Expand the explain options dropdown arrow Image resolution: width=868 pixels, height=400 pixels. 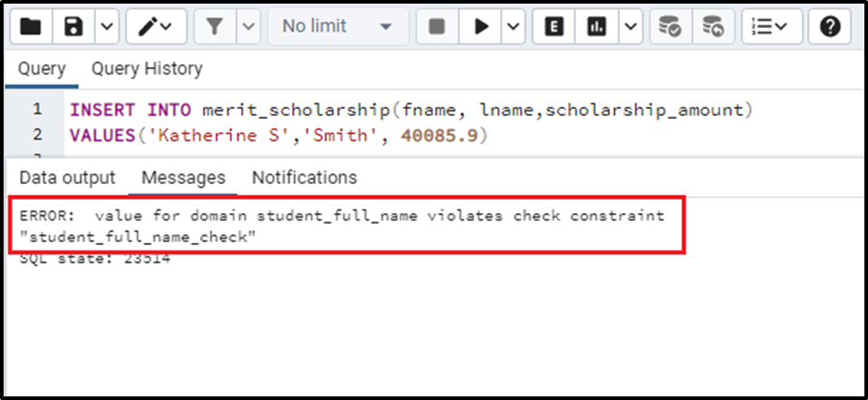click(631, 26)
